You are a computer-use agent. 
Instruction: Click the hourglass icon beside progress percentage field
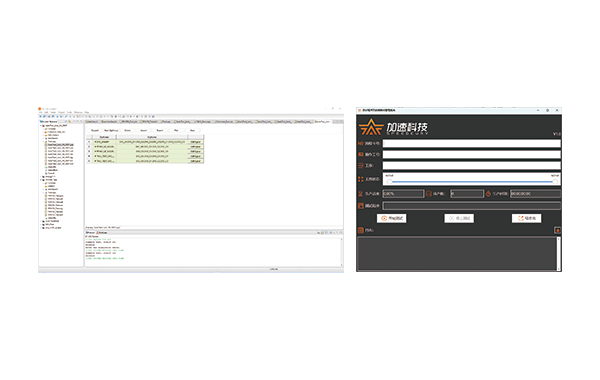tap(360, 194)
